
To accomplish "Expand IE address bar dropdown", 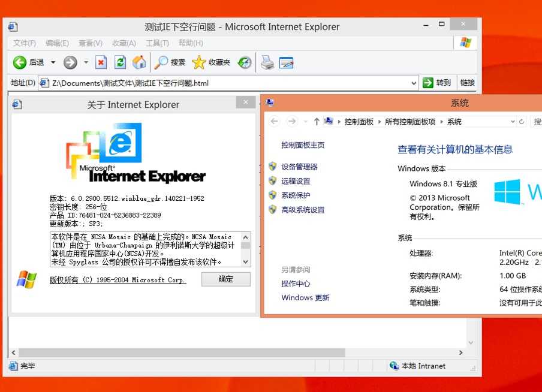I will [414, 83].
